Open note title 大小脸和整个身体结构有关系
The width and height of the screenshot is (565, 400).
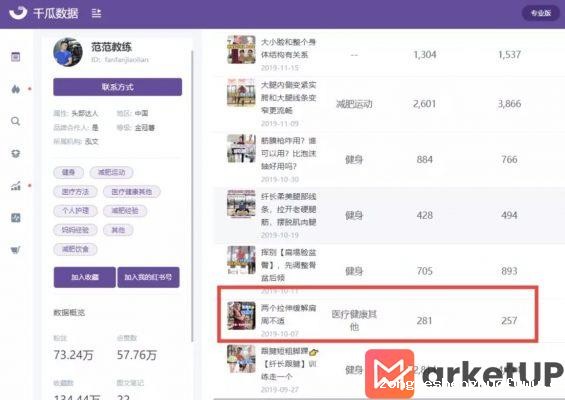pos(288,48)
